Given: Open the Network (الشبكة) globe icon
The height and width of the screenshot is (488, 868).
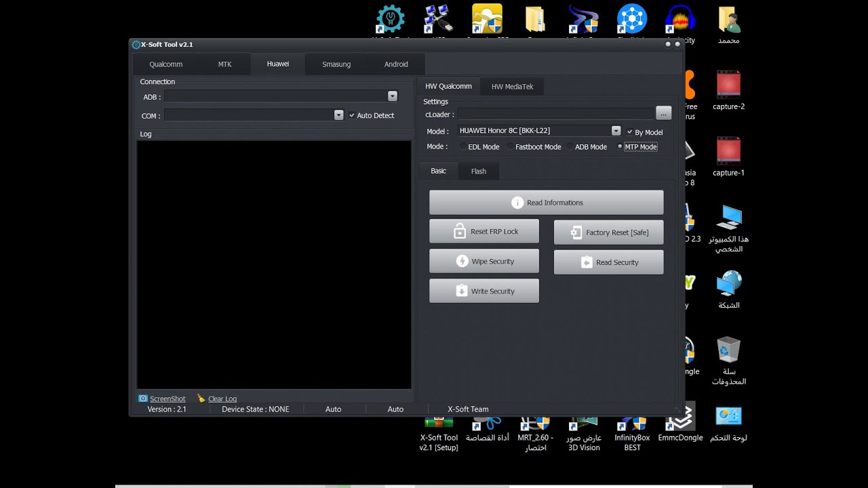Looking at the screenshot, I should click(729, 284).
